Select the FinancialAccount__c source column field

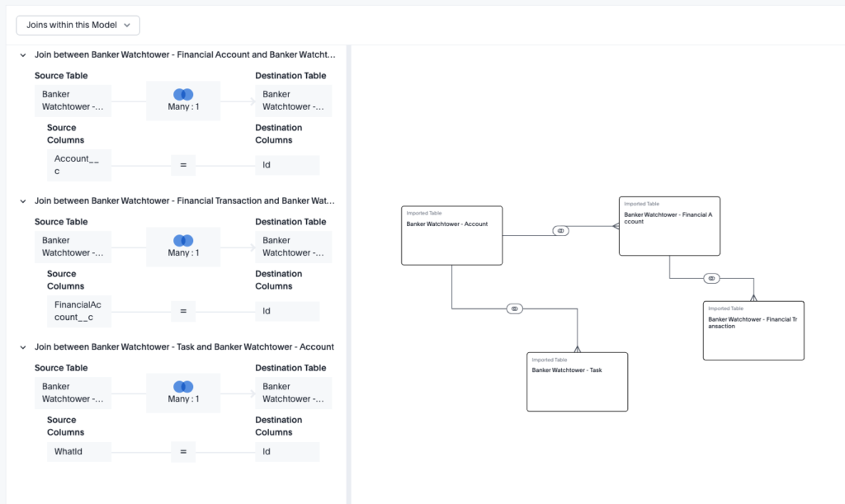click(78, 311)
